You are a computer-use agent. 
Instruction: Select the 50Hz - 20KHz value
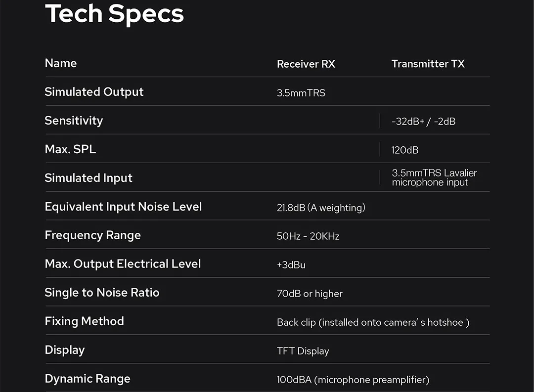tap(308, 236)
